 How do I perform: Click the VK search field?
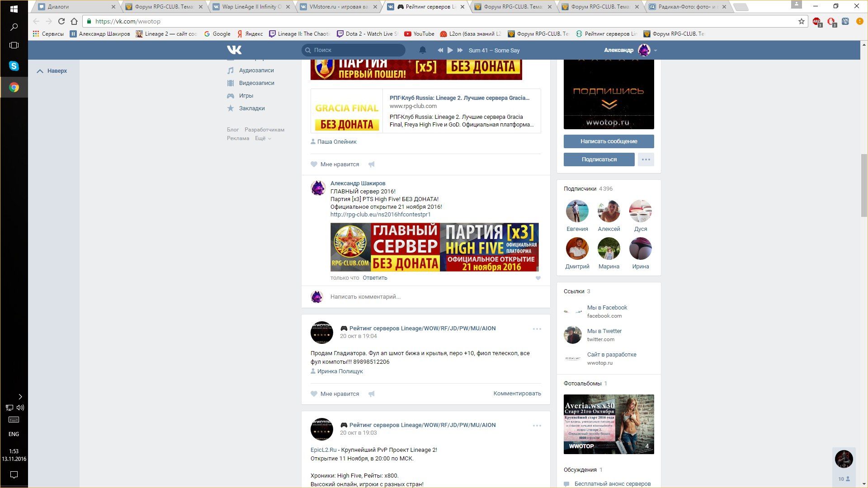pos(354,50)
